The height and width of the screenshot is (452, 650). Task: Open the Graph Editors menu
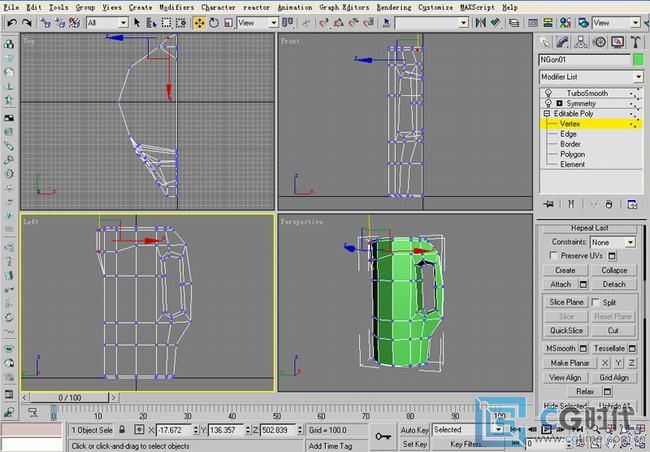344,7
